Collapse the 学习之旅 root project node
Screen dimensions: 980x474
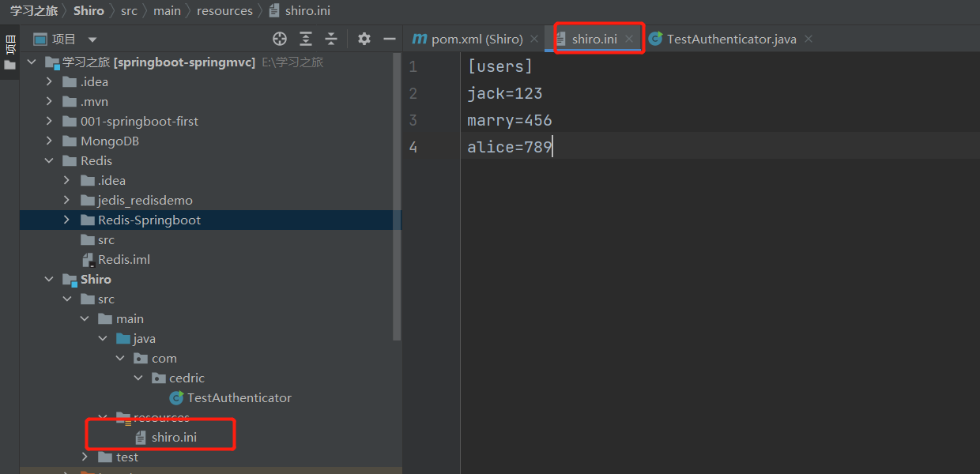coord(32,62)
